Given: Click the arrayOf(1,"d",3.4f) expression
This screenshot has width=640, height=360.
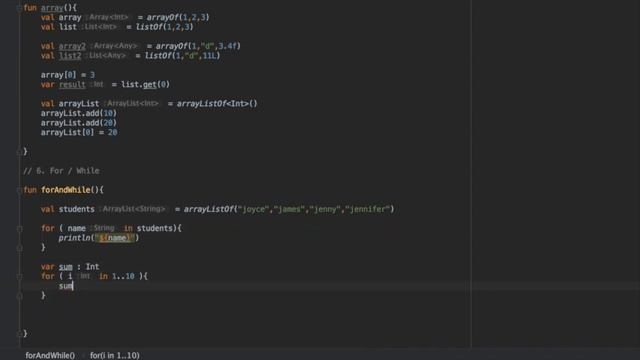Looking at the screenshot, I should (x=198, y=46).
